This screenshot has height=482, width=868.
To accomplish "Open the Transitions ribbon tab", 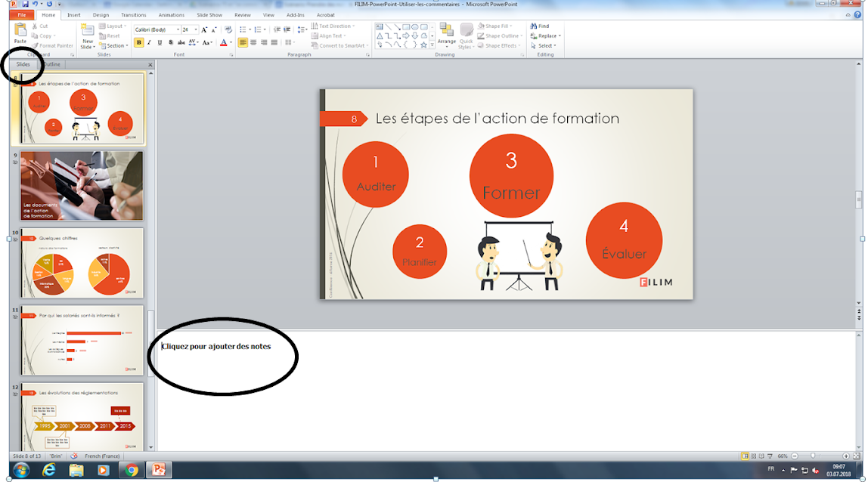I will click(133, 14).
